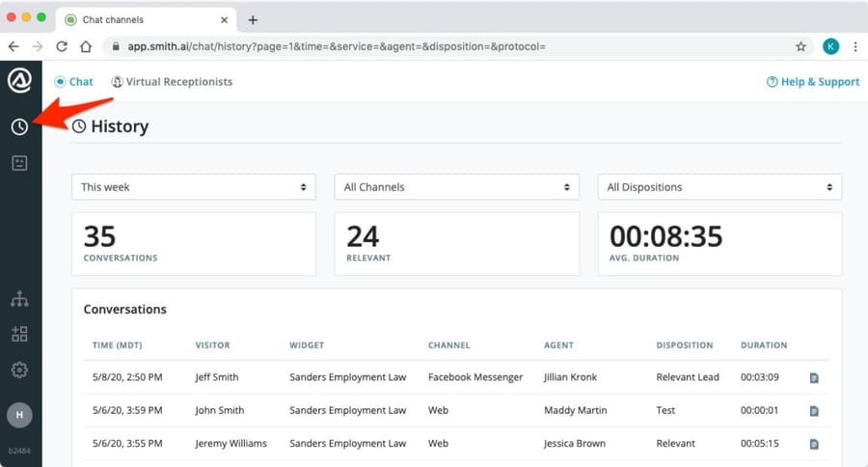This screenshot has height=467, width=868.
Task: Go back in browser
Action: pos(14,46)
